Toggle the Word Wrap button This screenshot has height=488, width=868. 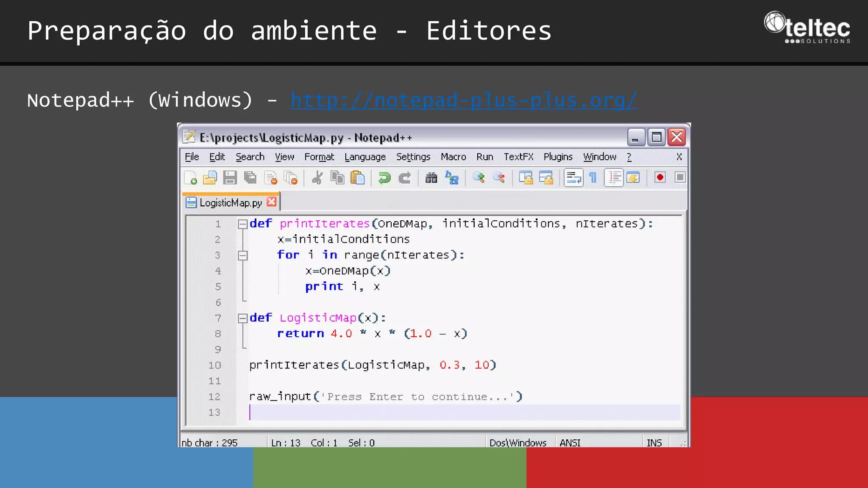coord(573,178)
